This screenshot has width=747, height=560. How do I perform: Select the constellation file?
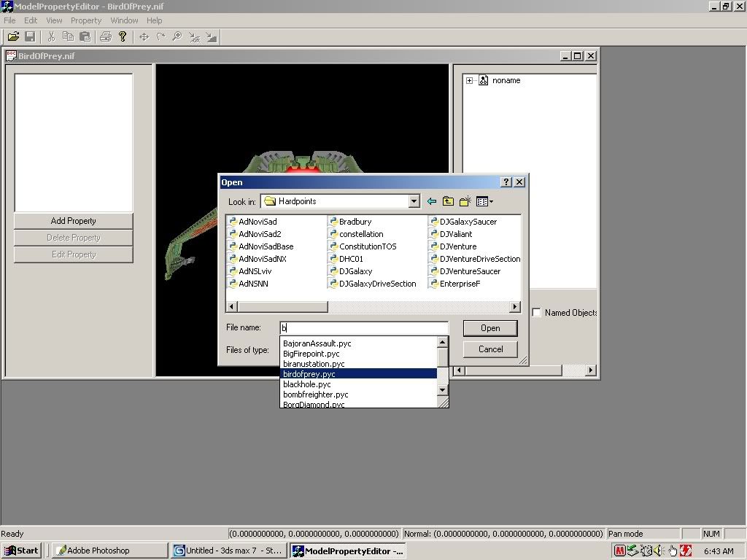[356, 234]
